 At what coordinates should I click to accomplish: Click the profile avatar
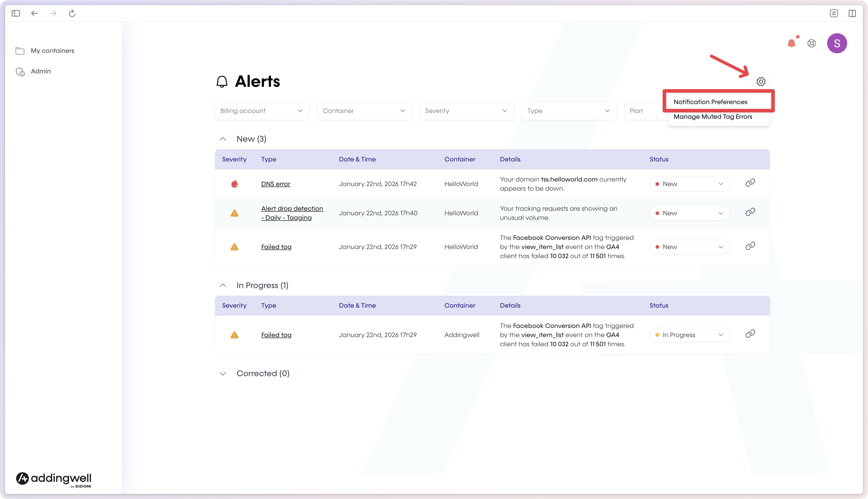click(837, 43)
